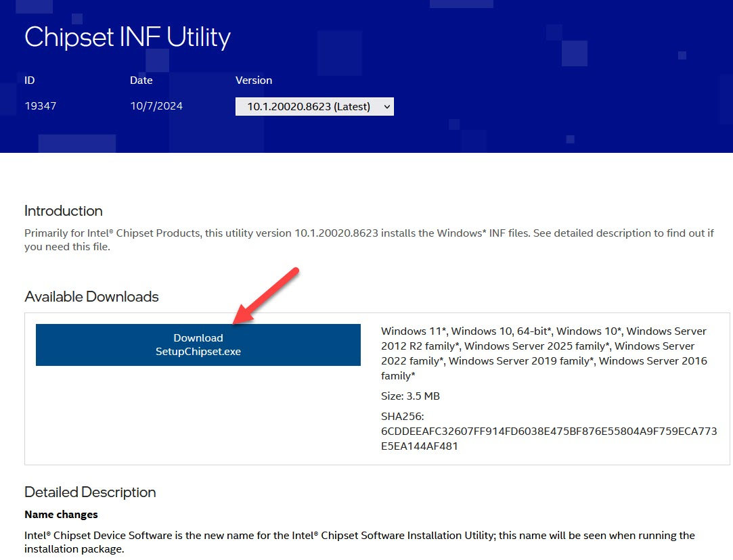Screen dimensions: 733x560
Task: Click the introduction paragraph about INF files
Action: [369, 240]
